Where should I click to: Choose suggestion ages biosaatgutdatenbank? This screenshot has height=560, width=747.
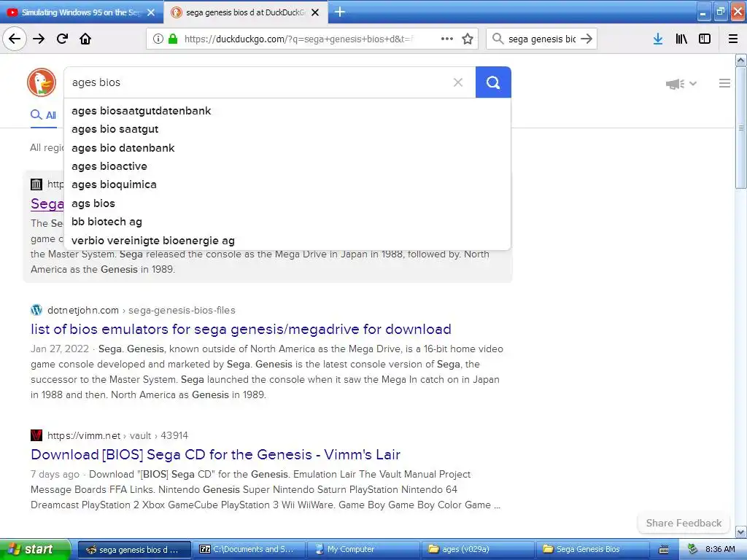click(x=287, y=111)
